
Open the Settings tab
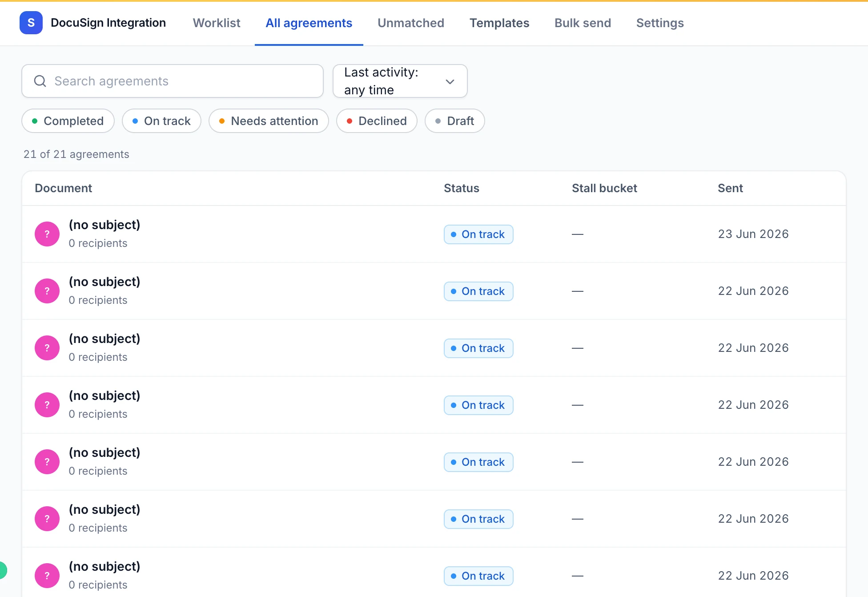[660, 23]
